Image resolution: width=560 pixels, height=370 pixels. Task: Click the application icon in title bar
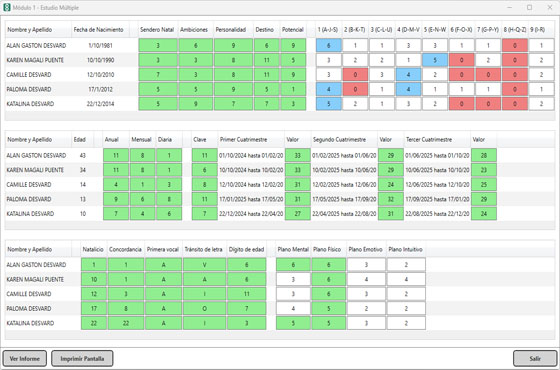(7, 8)
